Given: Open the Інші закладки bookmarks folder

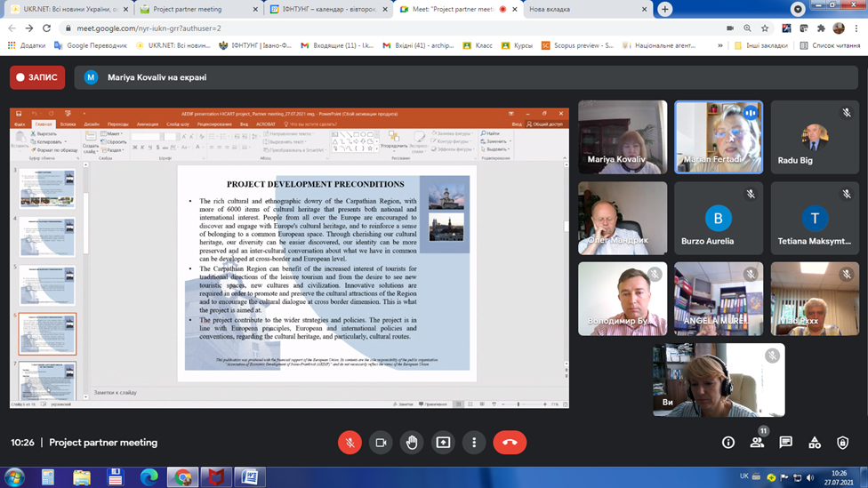Looking at the screenshot, I should [x=760, y=45].
